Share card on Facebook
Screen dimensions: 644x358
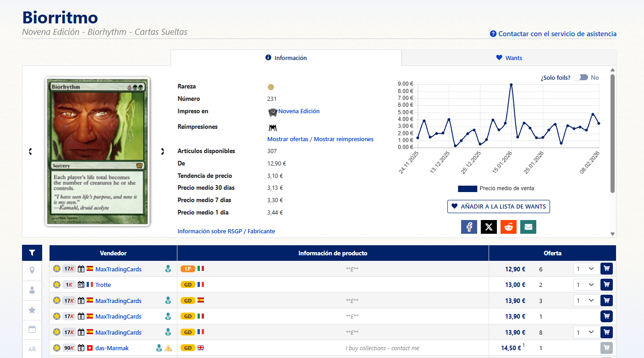pos(469,227)
